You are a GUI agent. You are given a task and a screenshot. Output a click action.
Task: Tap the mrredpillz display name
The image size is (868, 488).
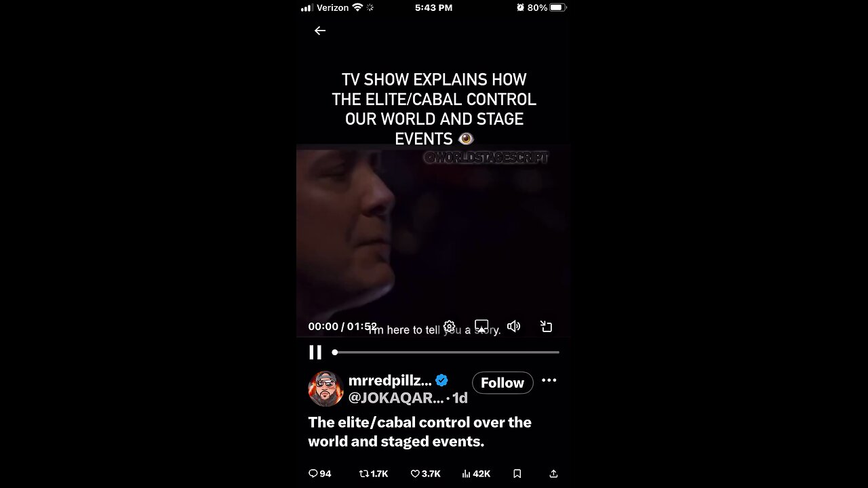click(390, 381)
